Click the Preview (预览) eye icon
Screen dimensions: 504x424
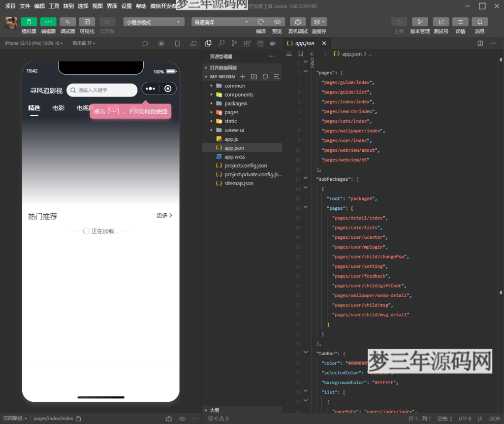(x=277, y=22)
